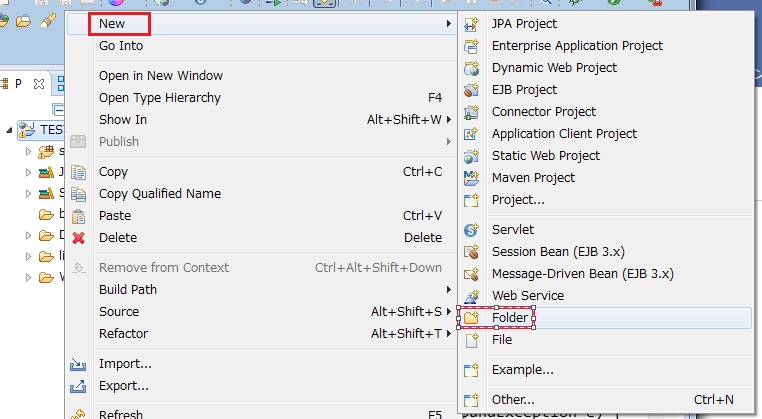Click the Dynamic Web Project globe icon
762x419 pixels.
click(472, 68)
